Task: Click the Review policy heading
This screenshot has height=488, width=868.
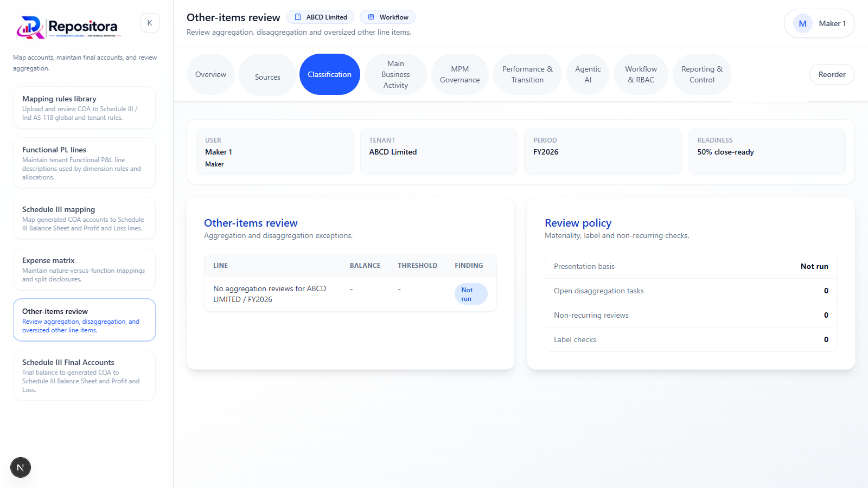Action: (x=578, y=223)
